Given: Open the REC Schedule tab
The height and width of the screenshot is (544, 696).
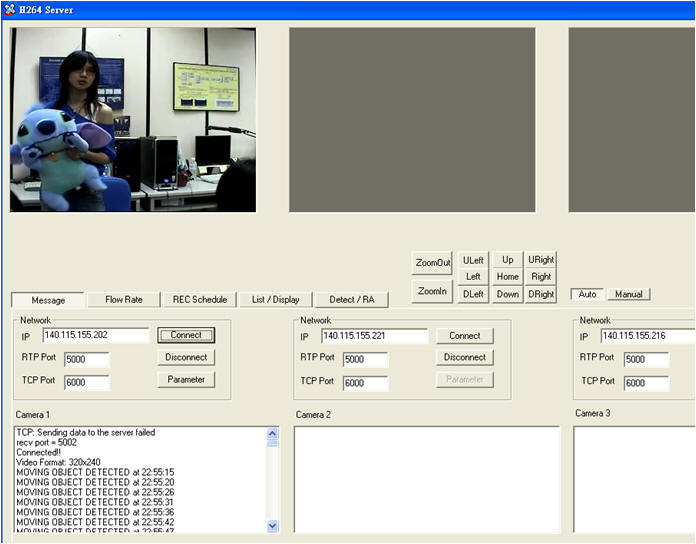Looking at the screenshot, I should pyautogui.click(x=200, y=299).
